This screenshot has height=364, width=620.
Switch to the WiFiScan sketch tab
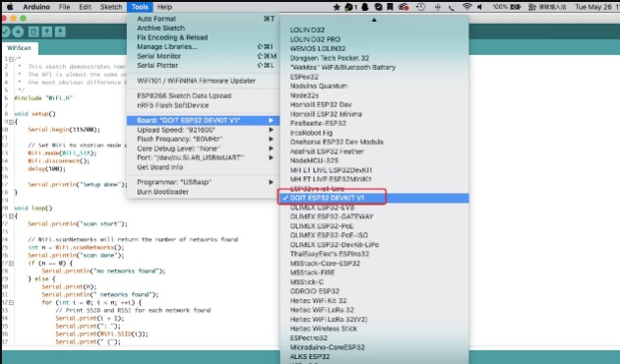pos(19,48)
